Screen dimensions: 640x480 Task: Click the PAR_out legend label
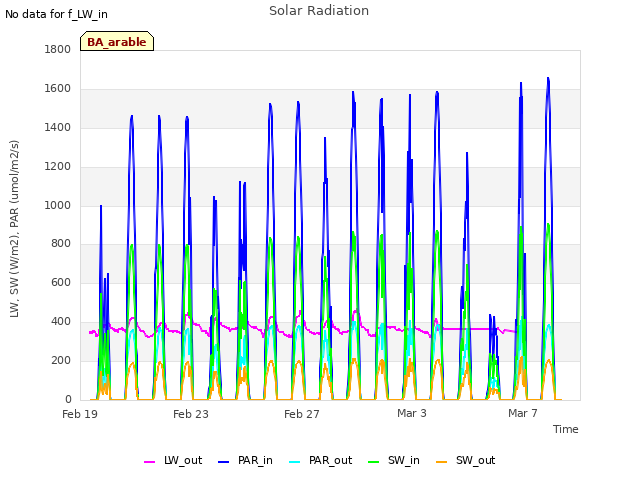pos(330,460)
